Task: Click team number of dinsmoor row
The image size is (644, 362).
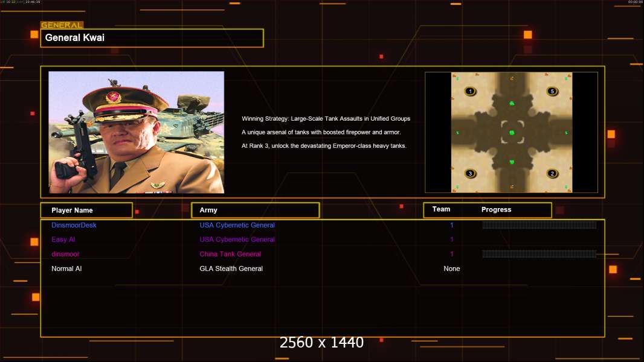Action: (x=452, y=254)
